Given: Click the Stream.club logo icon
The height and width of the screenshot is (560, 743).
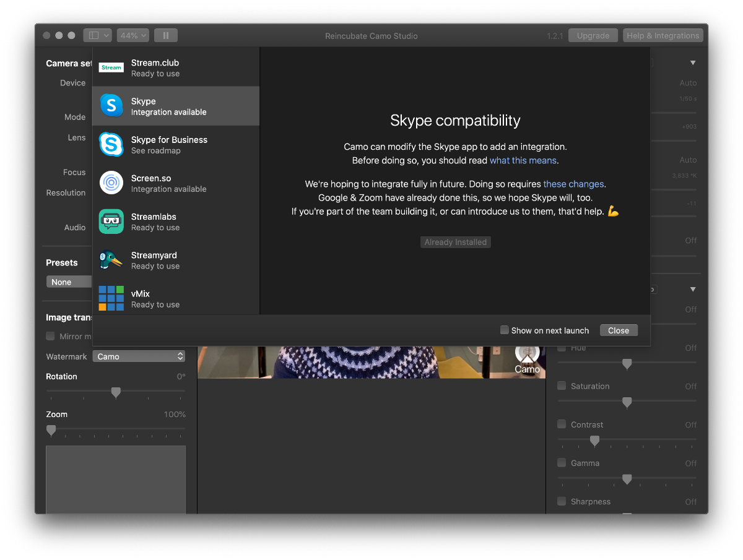Looking at the screenshot, I should click(111, 67).
